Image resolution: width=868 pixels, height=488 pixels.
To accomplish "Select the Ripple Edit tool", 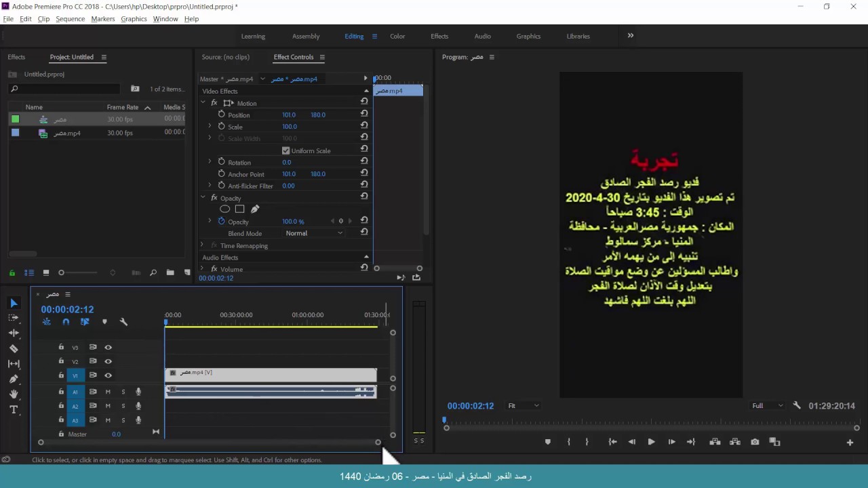I will [14, 333].
